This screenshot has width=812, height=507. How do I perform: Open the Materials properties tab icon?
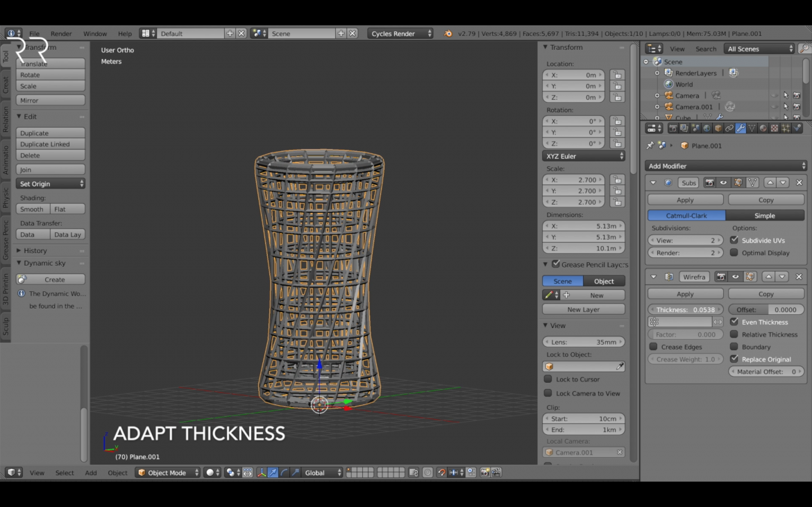[x=763, y=128]
